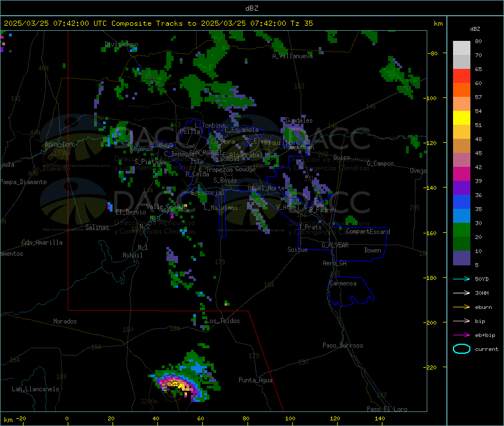Image resolution: width=504 pixels, height=426 pixels.
Task: Click the 'J_Prats' map label
Action: [310, 227]
